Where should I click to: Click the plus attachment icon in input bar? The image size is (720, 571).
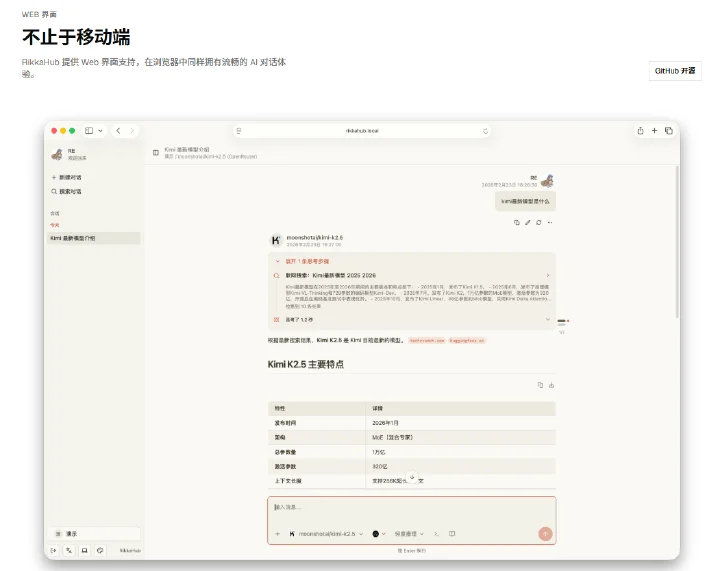point(277,534)
